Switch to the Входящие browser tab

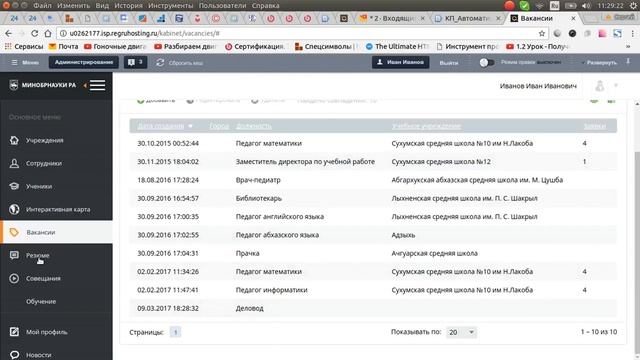click(x=391, y=18)
